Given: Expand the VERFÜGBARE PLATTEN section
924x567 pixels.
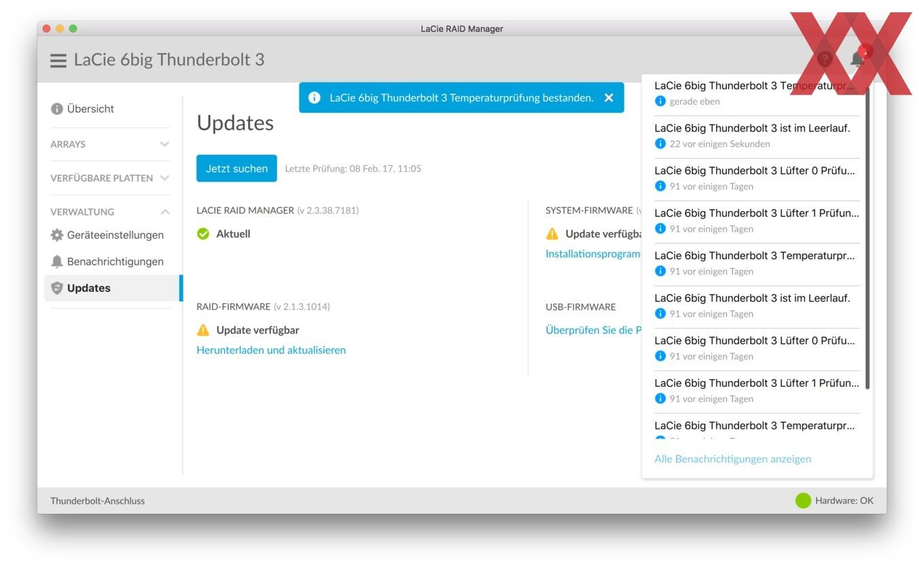Looking at the screenshot, I should 110,178.
